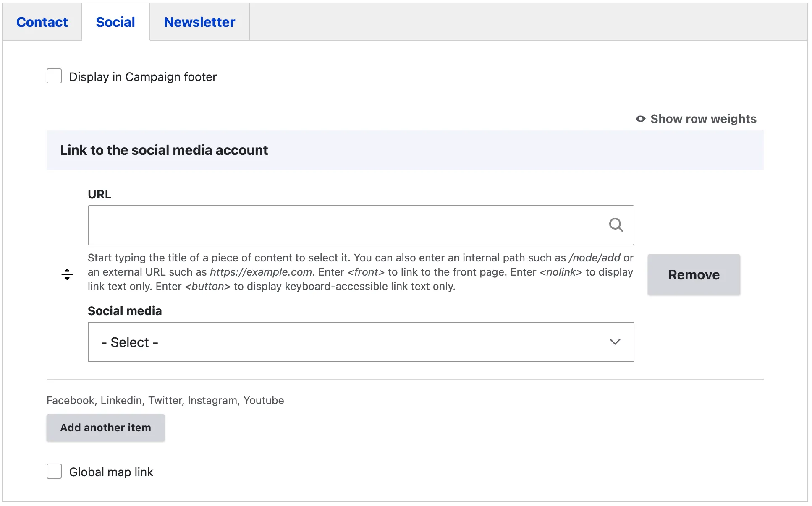Tick the Global map link checkbox
This screenshot has height=506, width=812.
pyautogui.click(x=54, y=471)
